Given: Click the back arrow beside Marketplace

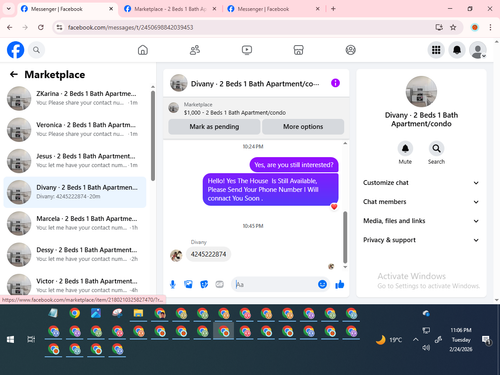Looking at the screenshot, I should coord(14,74).
